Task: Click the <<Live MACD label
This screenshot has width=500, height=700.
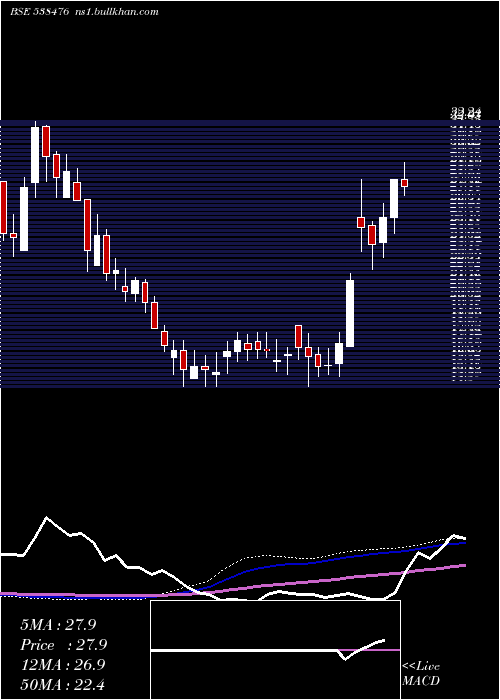Action: [x=421, y=673]
